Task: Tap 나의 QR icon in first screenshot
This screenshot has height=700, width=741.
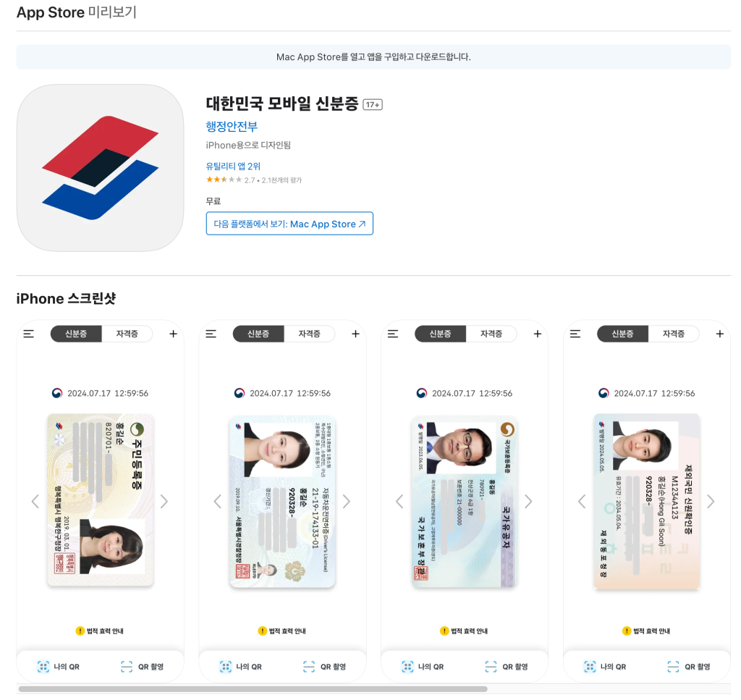Action: pos(43,667)
